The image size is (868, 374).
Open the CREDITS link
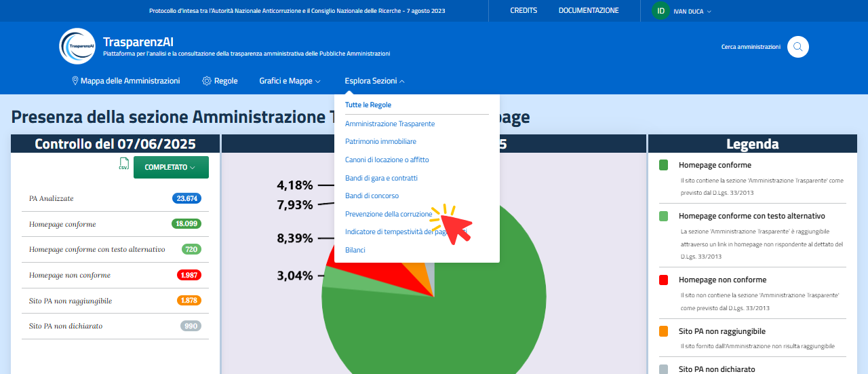click(x=524, y=11)
